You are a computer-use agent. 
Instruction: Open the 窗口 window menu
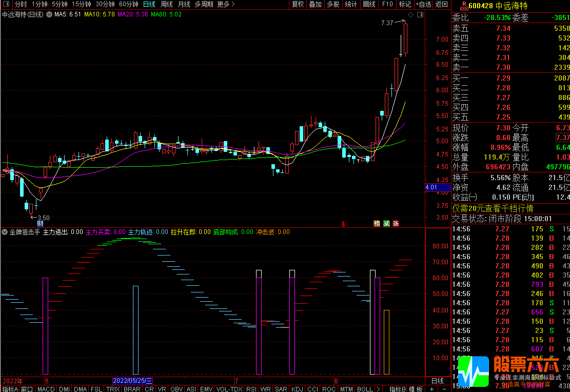click(x=28, y=389)
